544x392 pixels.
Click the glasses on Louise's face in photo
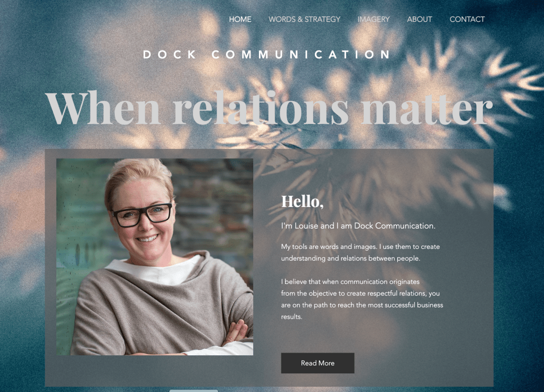point(142,214)
